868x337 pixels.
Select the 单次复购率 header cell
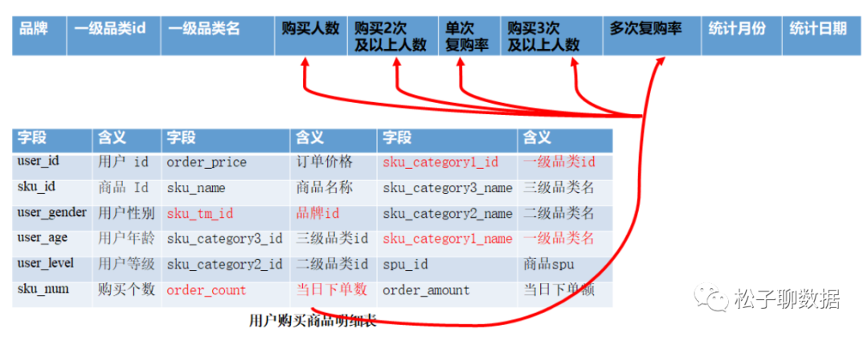coord(469,36)
